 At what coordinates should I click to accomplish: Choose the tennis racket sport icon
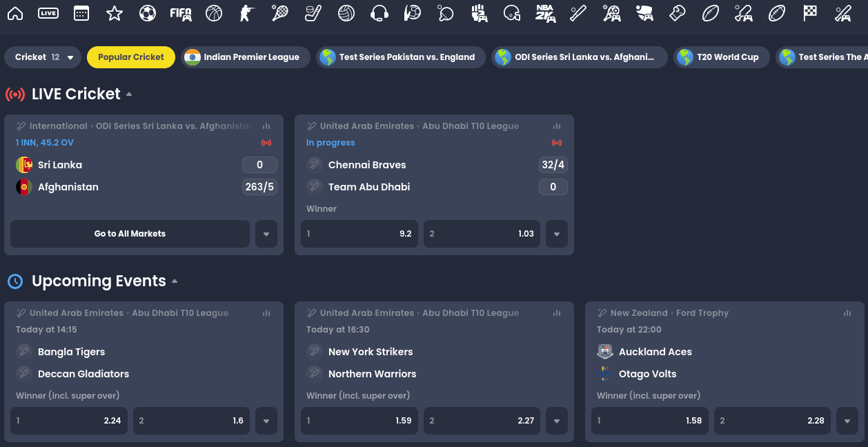[280, 13]
